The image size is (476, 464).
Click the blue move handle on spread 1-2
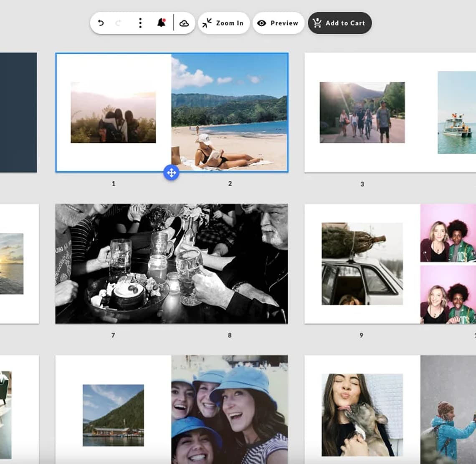171,172
